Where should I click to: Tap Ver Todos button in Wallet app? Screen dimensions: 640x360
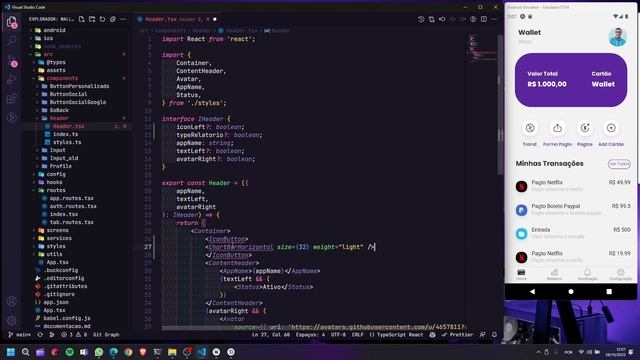tap(619, 164)
